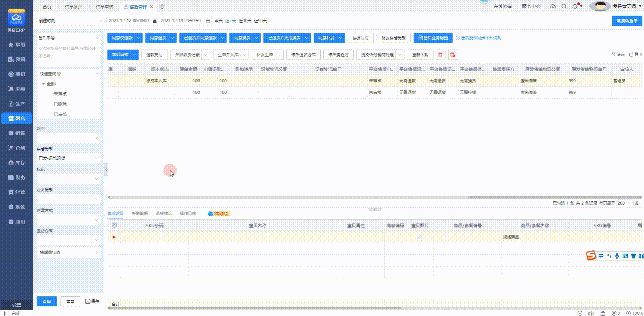The image size is (644, 316).
Task: Expand the 同意仅退款 dropdown arrow
Action: point(138,38)
